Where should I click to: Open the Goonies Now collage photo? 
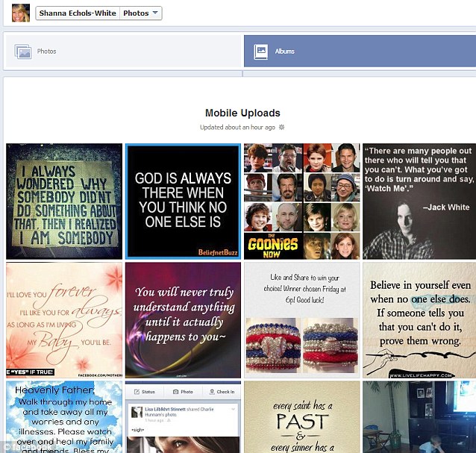302,201
